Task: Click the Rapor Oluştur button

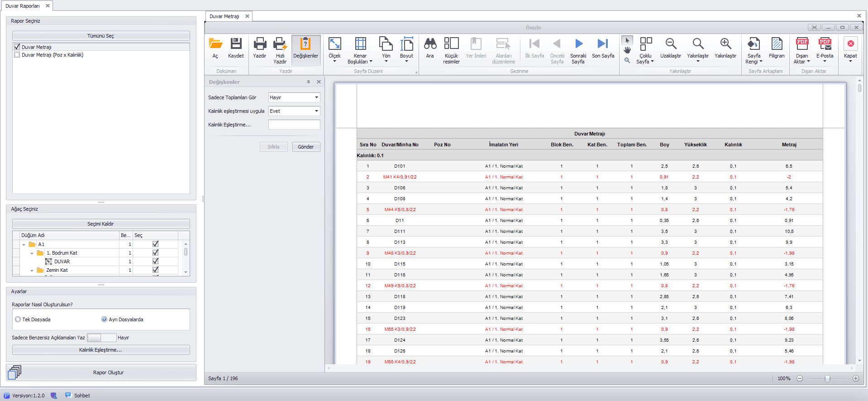Action: pos(101,372)
